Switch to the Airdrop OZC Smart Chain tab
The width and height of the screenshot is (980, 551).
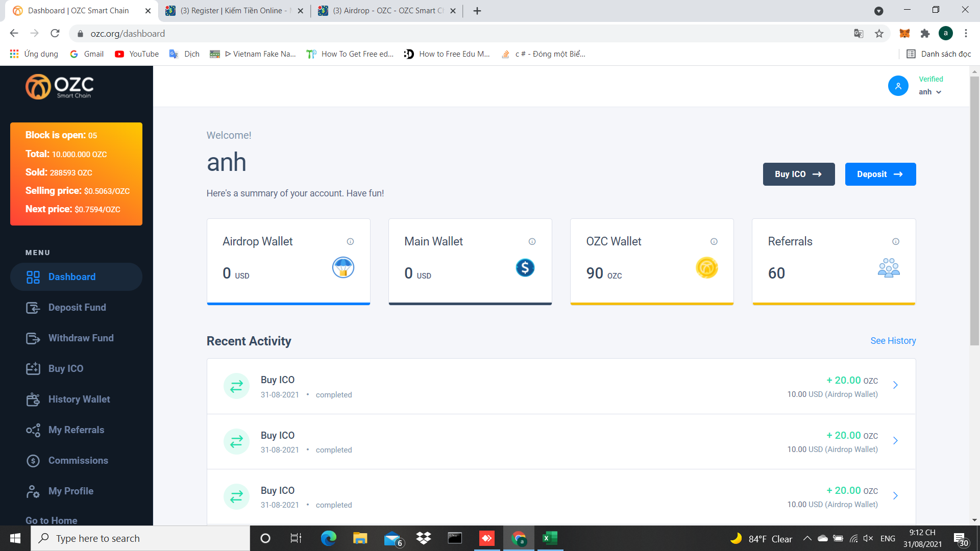pyautogui.click(x=386, y=11)
